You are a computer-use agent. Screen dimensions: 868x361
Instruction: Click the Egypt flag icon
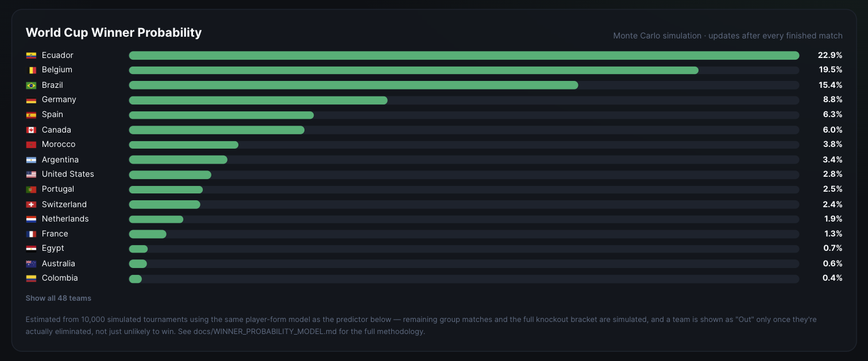click(x=31, y=249)
